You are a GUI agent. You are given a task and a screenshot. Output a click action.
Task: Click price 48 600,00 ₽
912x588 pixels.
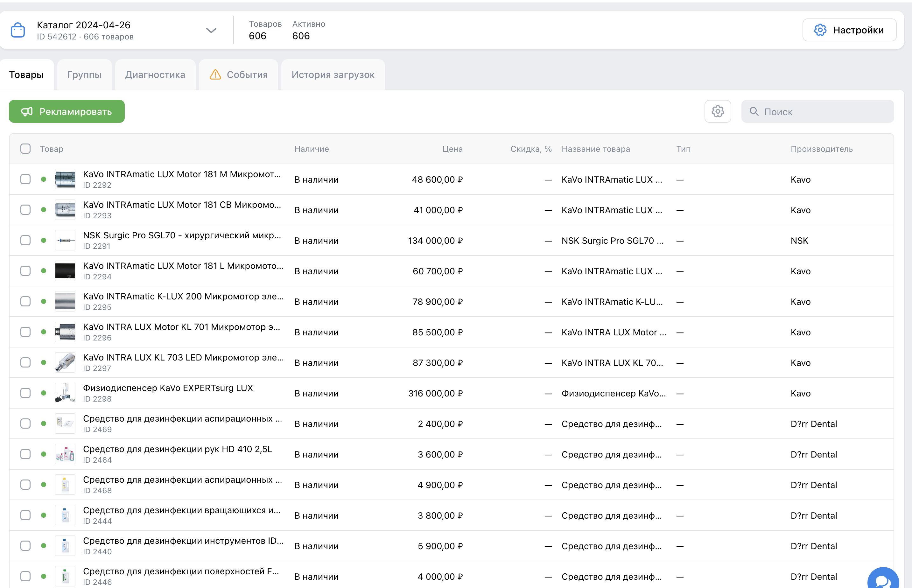click(437, 179)
